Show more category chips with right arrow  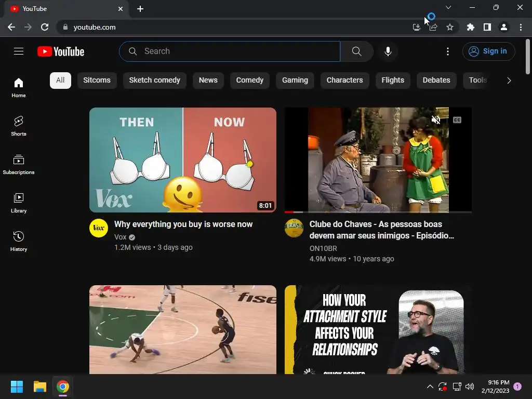pyautogui.click(x=509, y=81)
